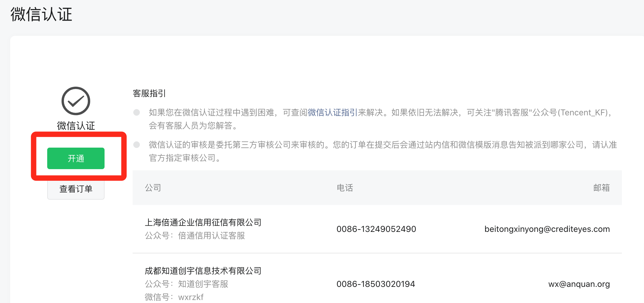Click the 电话 column header
This screenshot has width=644, height=303.
(x=345, y=188)
